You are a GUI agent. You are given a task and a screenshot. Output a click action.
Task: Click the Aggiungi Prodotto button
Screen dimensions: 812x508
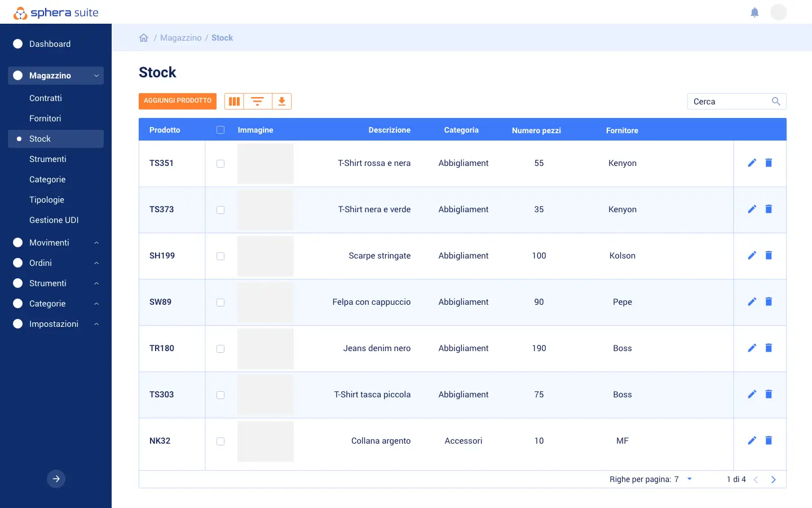pyautogui.click(x=178, y=101)
